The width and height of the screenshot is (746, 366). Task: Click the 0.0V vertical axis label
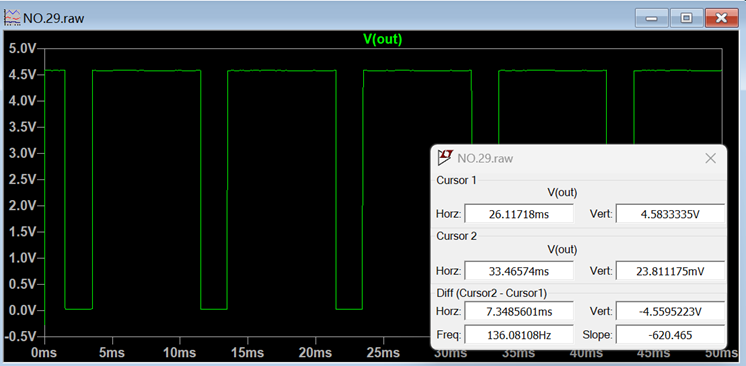(x=23, y=311)
